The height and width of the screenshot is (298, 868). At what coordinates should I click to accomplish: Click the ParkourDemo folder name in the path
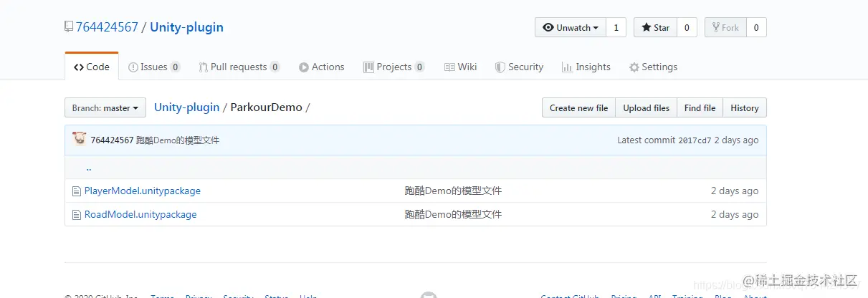[267, 107]
